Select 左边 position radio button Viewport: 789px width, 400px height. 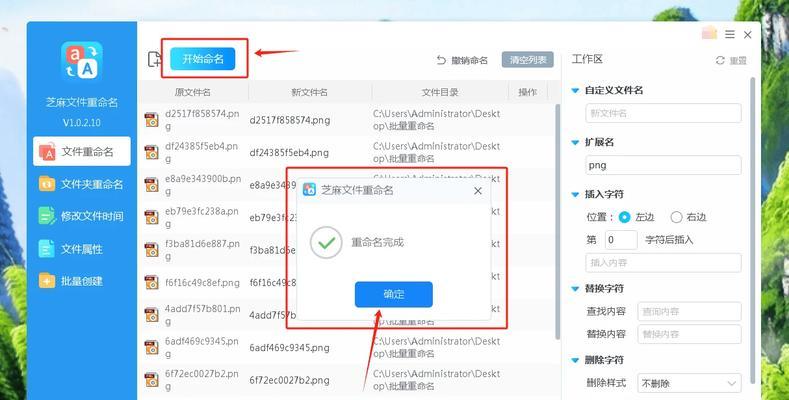click(624, 217)
